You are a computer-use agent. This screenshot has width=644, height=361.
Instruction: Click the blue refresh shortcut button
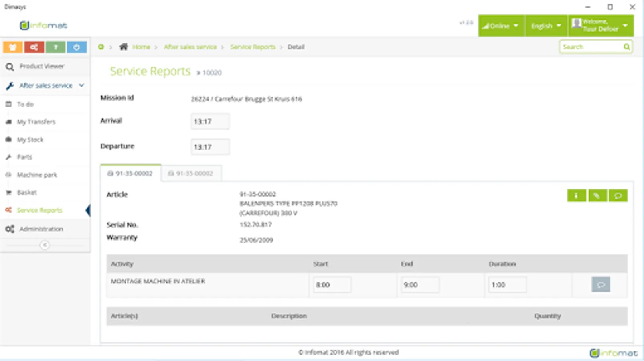(x=77, y=47)
